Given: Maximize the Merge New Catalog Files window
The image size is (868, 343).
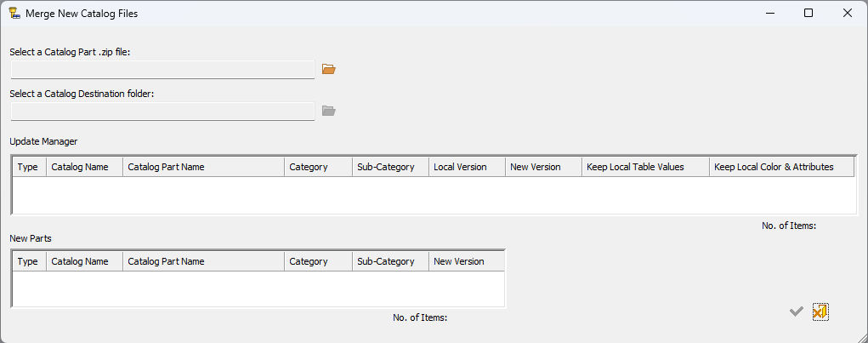Looking at the screenshot, I should coord(808,13).
